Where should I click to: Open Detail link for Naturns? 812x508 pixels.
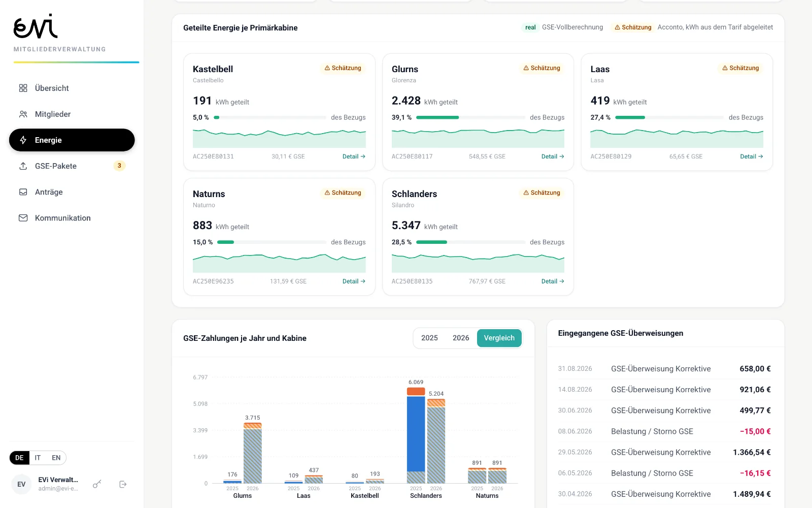point(354,281)
